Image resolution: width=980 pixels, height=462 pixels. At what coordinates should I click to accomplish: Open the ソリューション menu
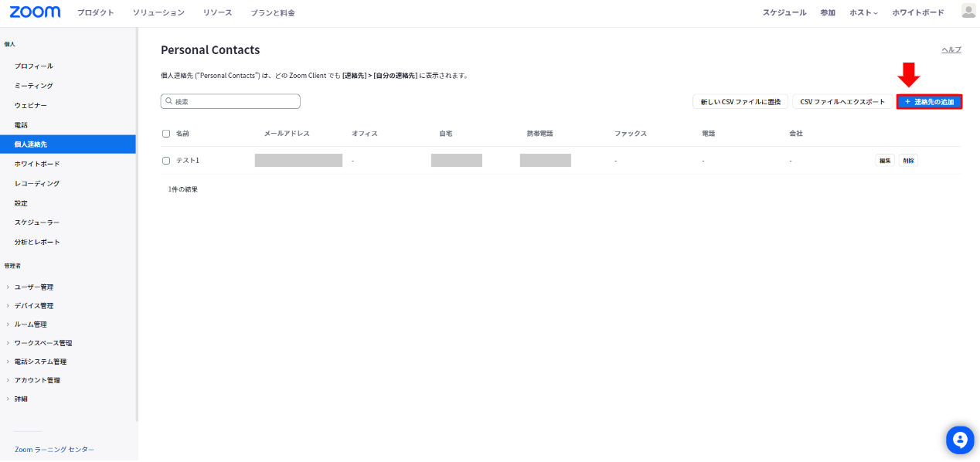(158, 12)
